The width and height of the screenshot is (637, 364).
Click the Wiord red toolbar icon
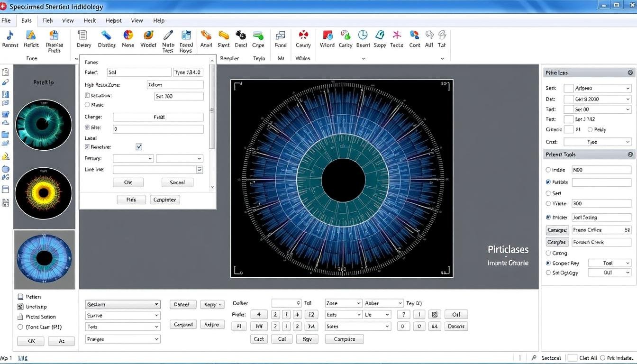point(327,36)
